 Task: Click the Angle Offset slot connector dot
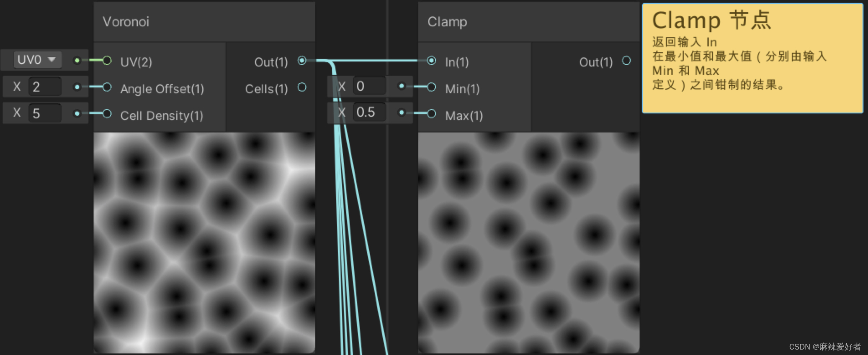click(x=77, y=87)
